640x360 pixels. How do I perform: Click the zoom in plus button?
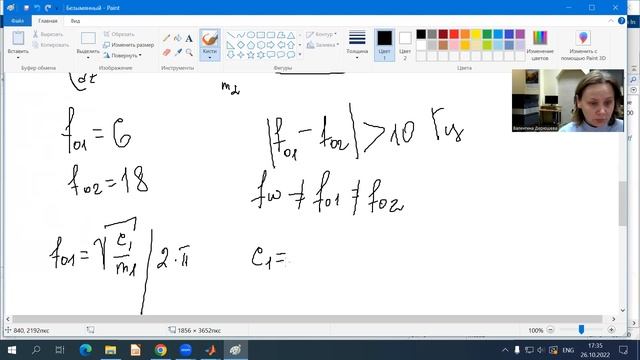[611, 330]
